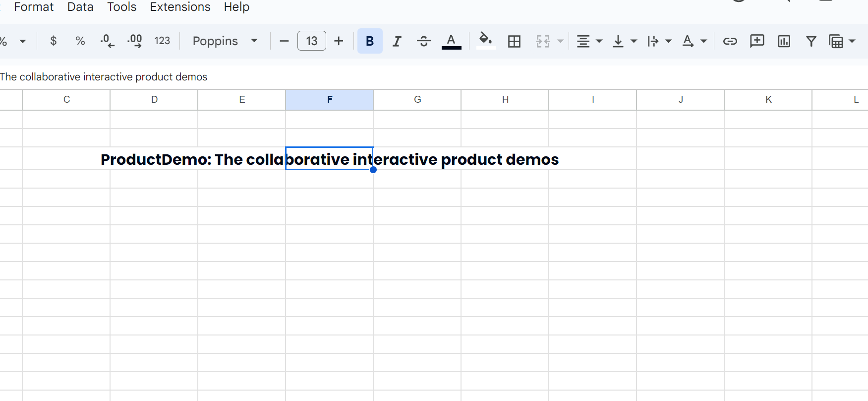Open the Borders tool
Image resolution: width=868 pixels, height=401 pixels.
click(515, 41)
